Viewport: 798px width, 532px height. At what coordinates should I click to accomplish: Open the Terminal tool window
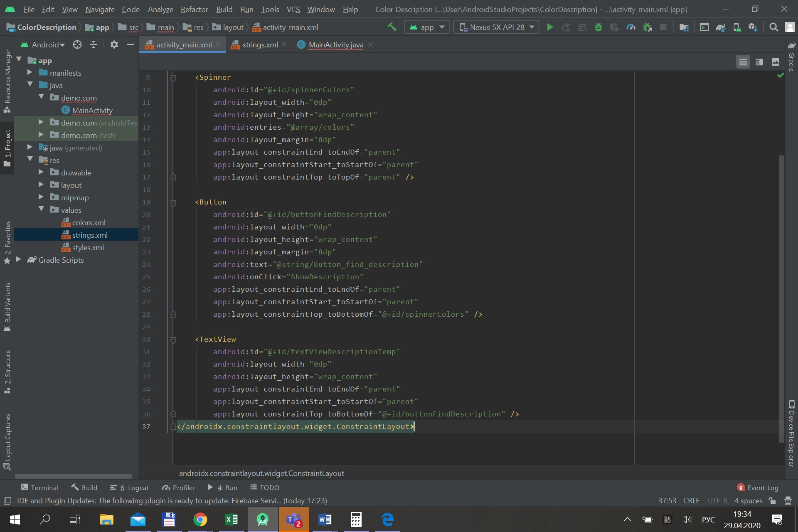[40, 488]
